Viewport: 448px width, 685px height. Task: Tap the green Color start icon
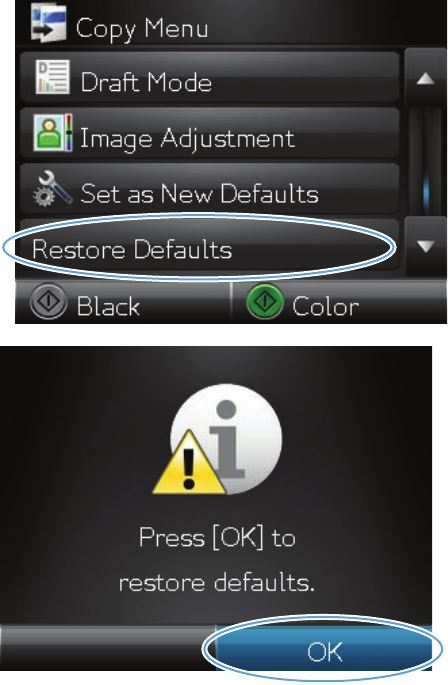[265, 301]
